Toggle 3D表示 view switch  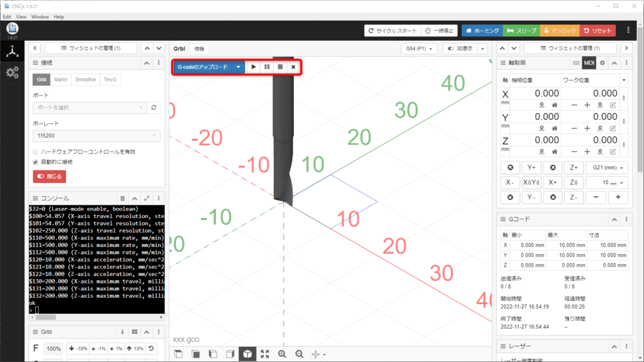pos(460,48)
